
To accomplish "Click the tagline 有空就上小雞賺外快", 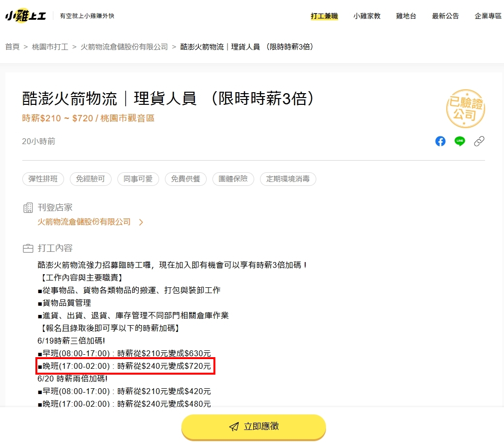I will tap(87, 16).
